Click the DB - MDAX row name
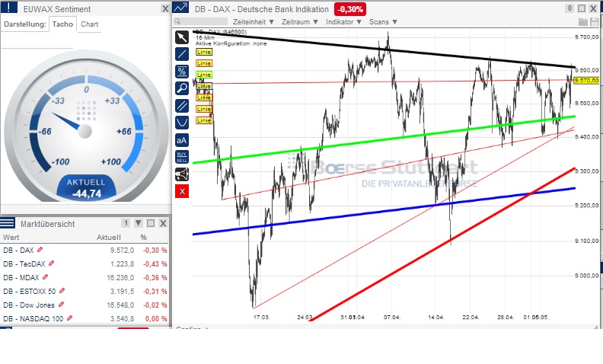The height and width of the screenshot is (364, 603). coord(21,277)
